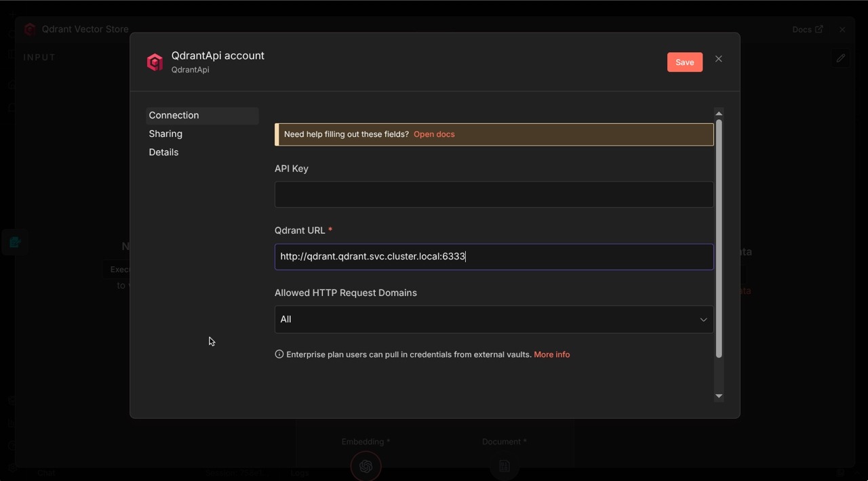
Task: Expand Allowed HTTP Request Domains dropdown
Action: click(x=494, y=320)
